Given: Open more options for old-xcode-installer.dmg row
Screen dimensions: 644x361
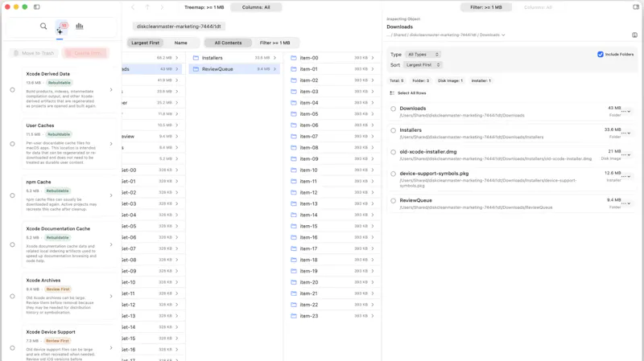Looking at the screenshot, I should coord(626,155).
